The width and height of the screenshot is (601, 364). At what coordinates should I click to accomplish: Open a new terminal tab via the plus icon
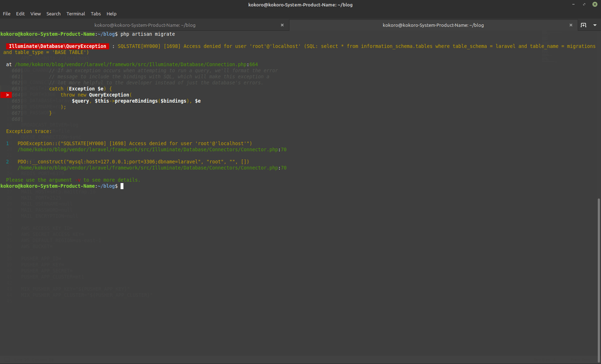click(583, 25)
